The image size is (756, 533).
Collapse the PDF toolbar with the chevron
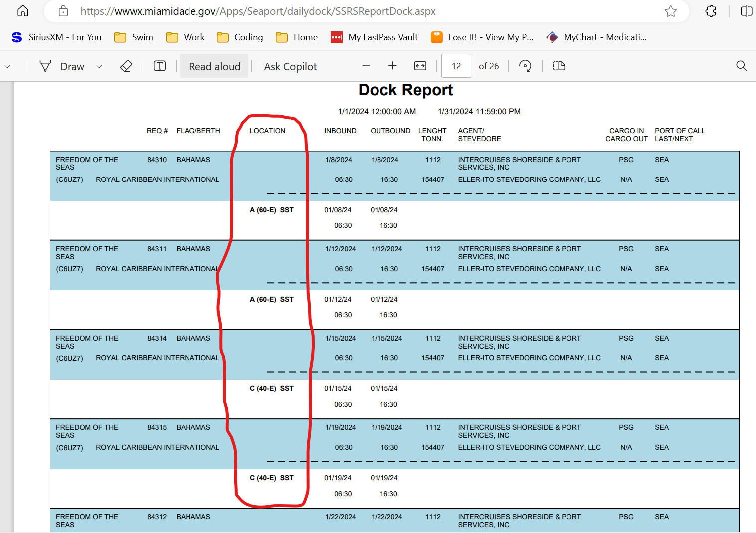pos(7,66)
